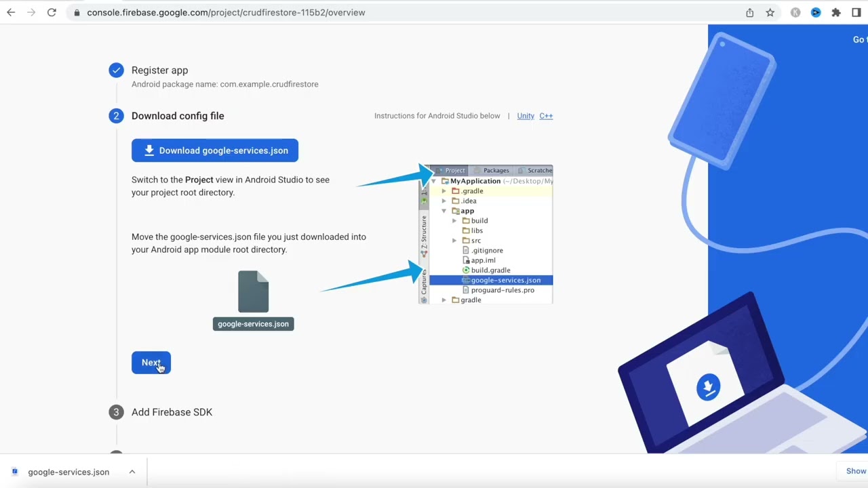Click the completed Register app step checkmark
868x488 pixels.
[116, 70]
